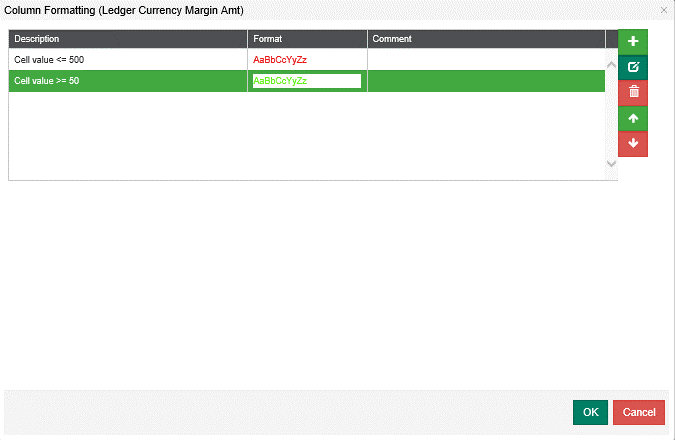The width and height of the screenshot is (675, 440).
Task: Click the Description column header
Action: 128,39
